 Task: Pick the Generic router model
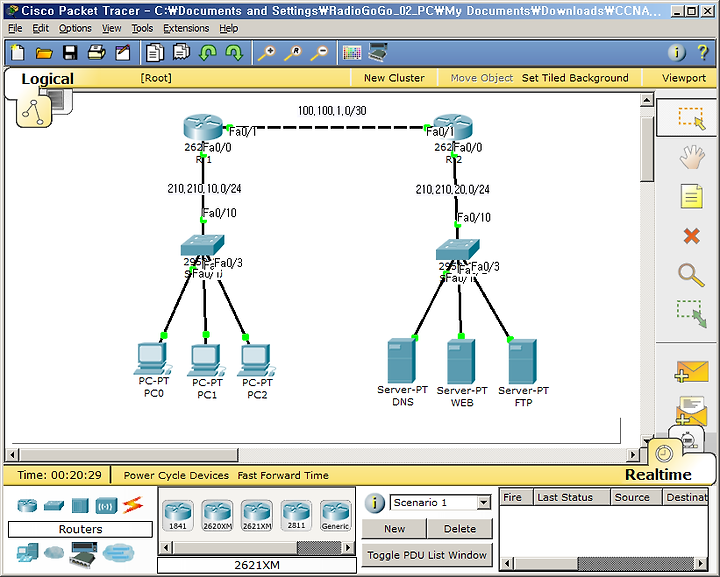[336, 515]
